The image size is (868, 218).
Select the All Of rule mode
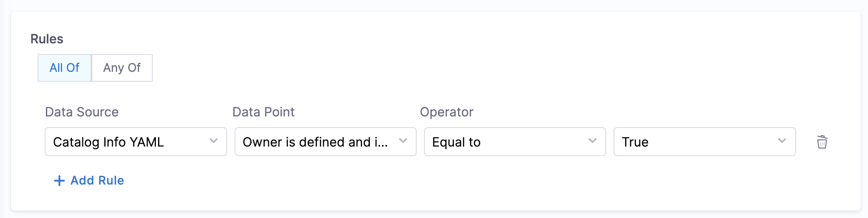coord(65,68)
